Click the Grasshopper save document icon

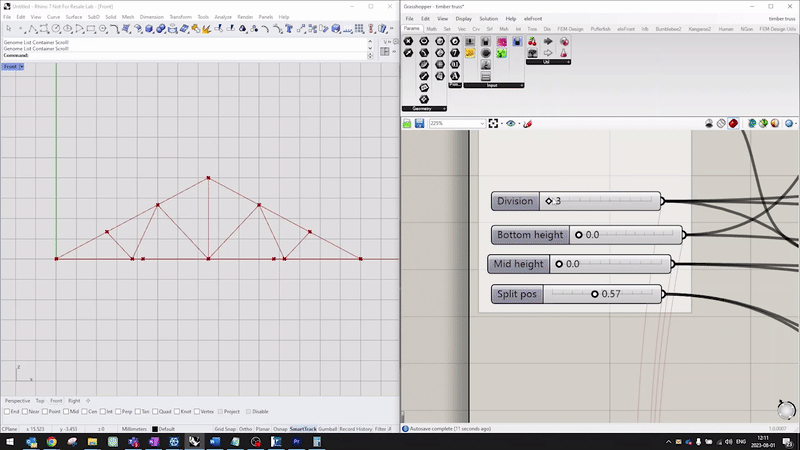click(420, 123)
